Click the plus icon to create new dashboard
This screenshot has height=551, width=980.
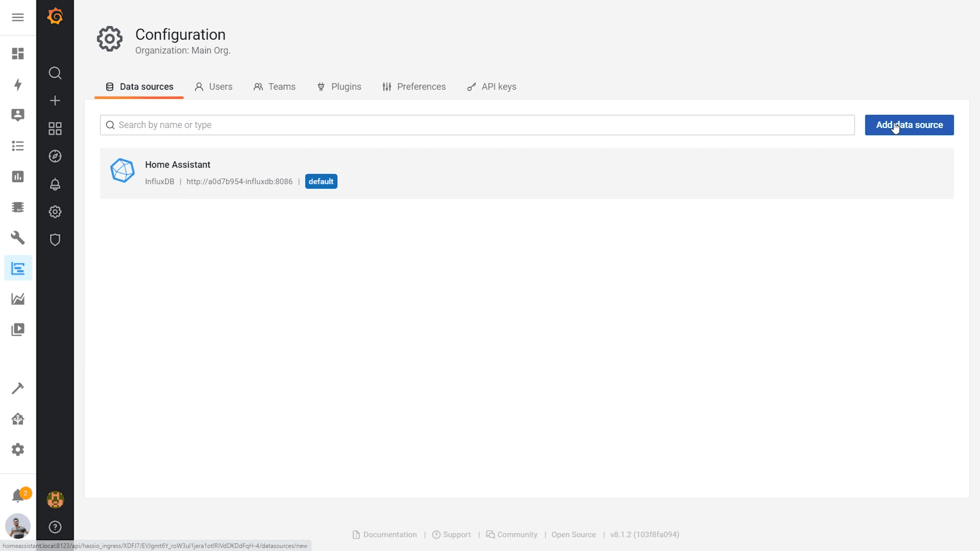pyautogui.click(x=55, y=101)
